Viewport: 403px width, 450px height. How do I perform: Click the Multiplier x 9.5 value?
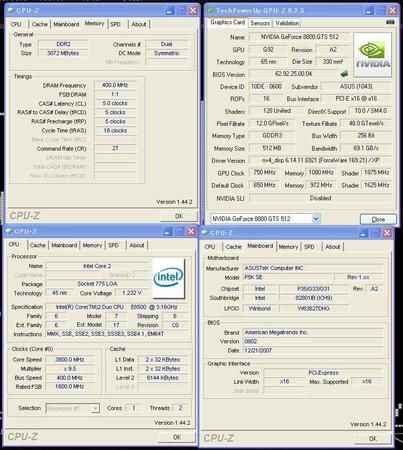coord(70,369)
